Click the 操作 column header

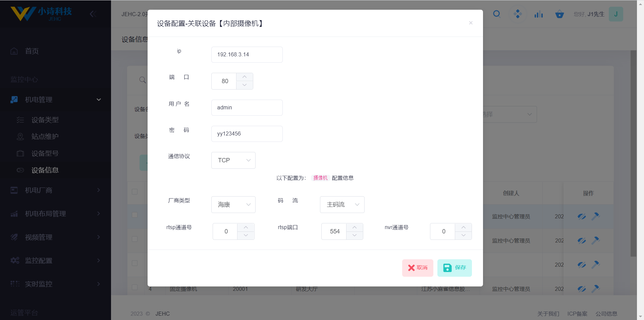click(588, 193)
